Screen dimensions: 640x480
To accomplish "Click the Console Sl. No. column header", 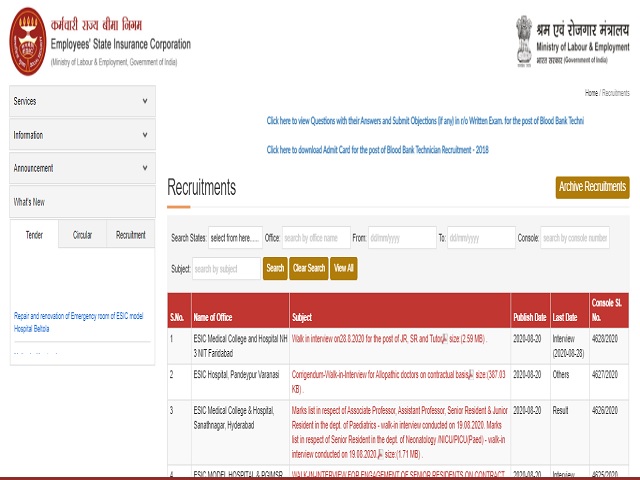I will pyautogui.click(x=607, y=310).
